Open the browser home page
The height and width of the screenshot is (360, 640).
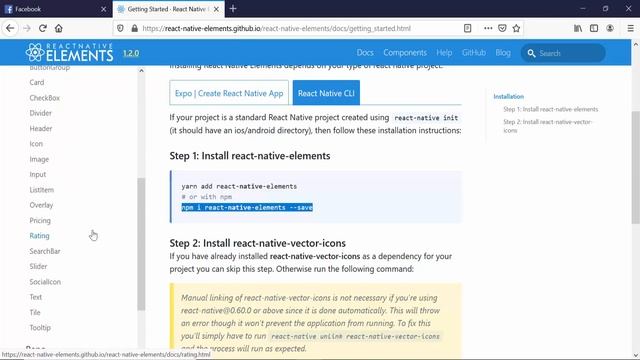pos(59,28)
